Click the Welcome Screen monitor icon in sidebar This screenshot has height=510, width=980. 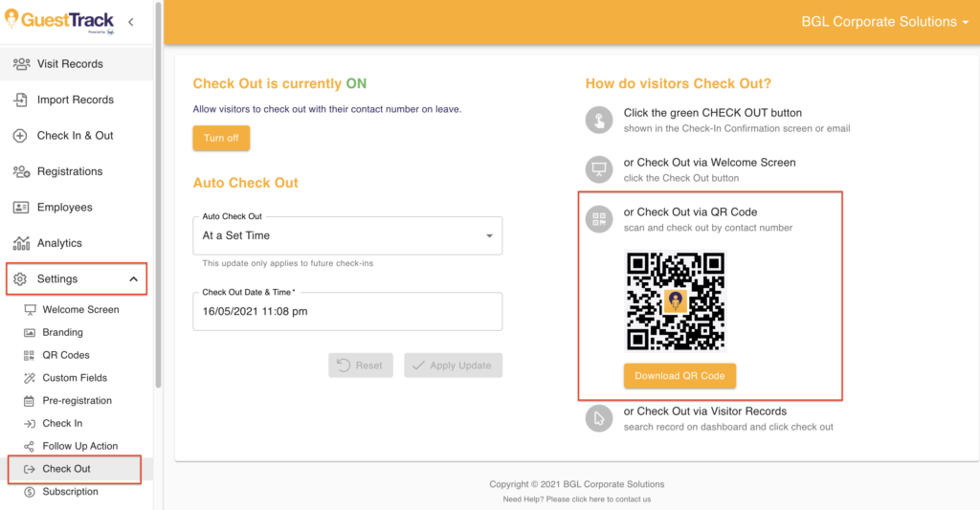[30, 310]
